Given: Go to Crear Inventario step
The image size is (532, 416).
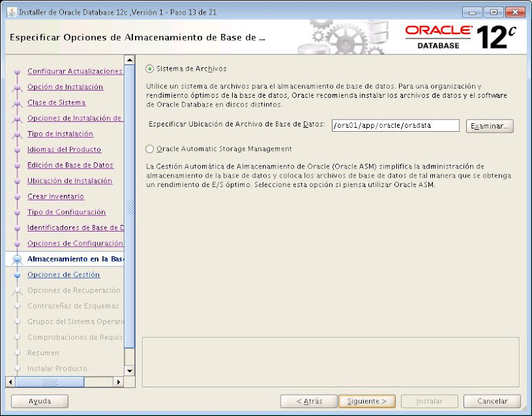Looking at the screenshot, I should point(56,196).
